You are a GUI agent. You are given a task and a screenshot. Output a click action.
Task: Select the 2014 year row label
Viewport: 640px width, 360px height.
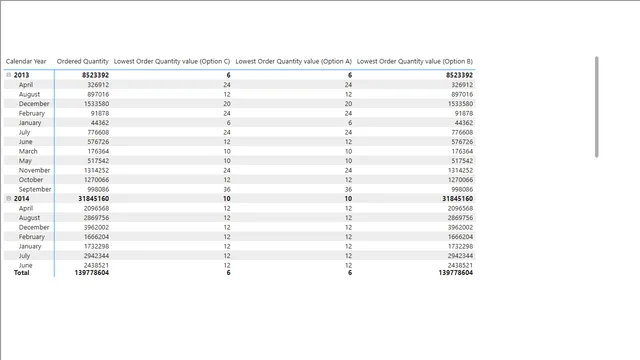pyautogui.click(x=21, y=199)
